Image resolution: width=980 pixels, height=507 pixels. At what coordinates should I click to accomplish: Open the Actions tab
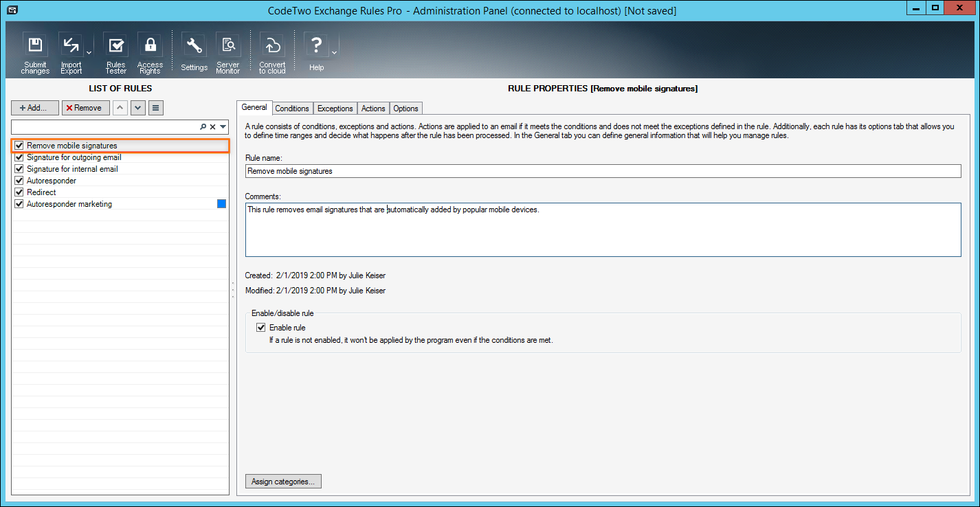click(x=373, y=109)
